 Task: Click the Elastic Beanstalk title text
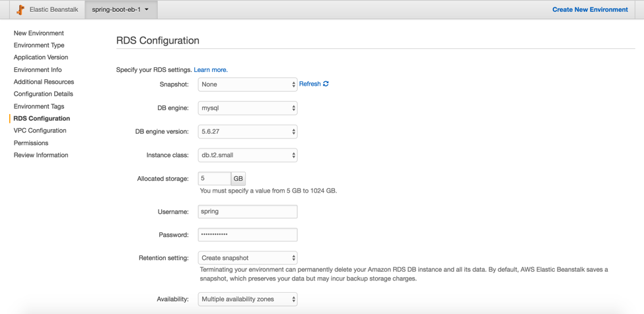tap(54, 9)
